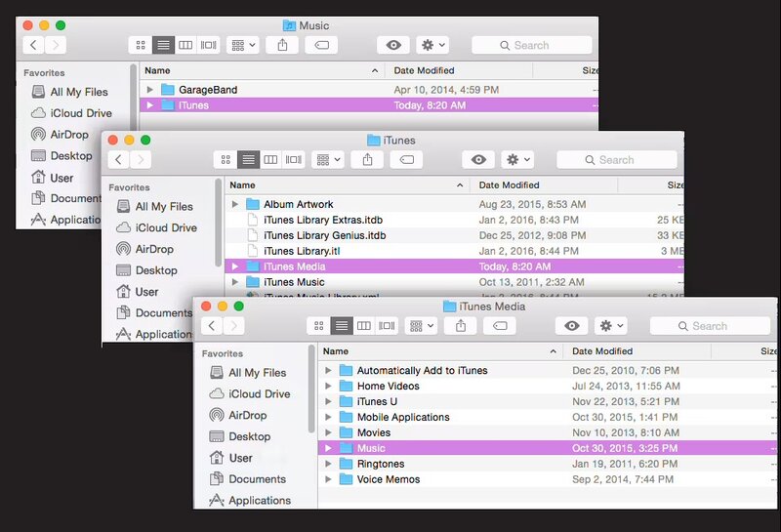Expand the GarageBand folder triangle

click(150, 90)
